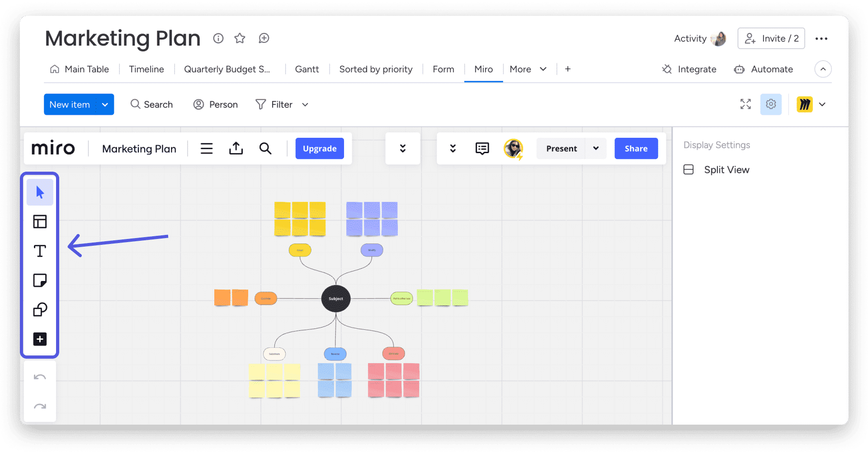Click the Search field in toolbar

coord(152,104)
